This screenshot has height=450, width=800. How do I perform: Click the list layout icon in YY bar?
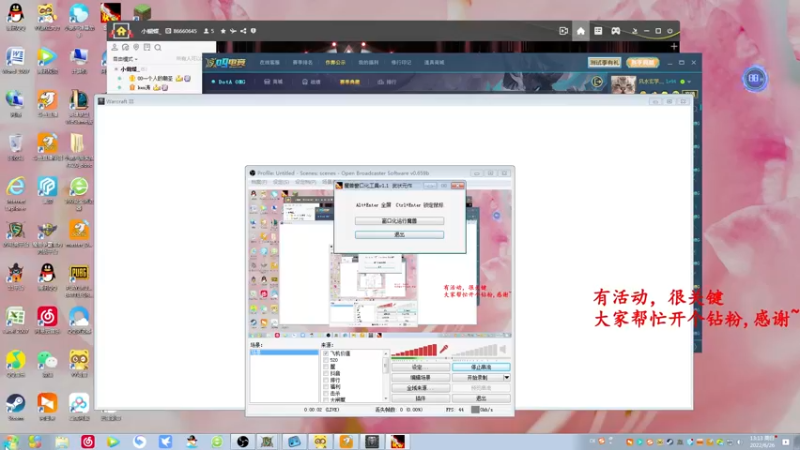coord(598,31)
